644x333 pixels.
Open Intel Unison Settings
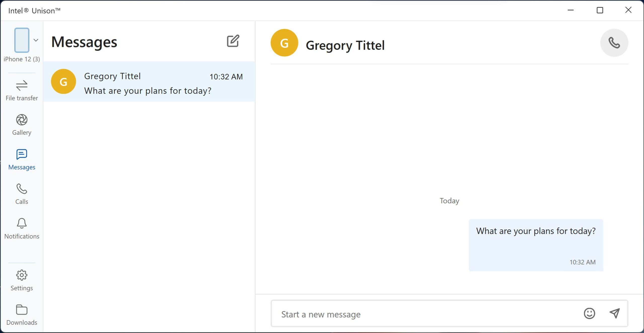[x=22, y=280]
